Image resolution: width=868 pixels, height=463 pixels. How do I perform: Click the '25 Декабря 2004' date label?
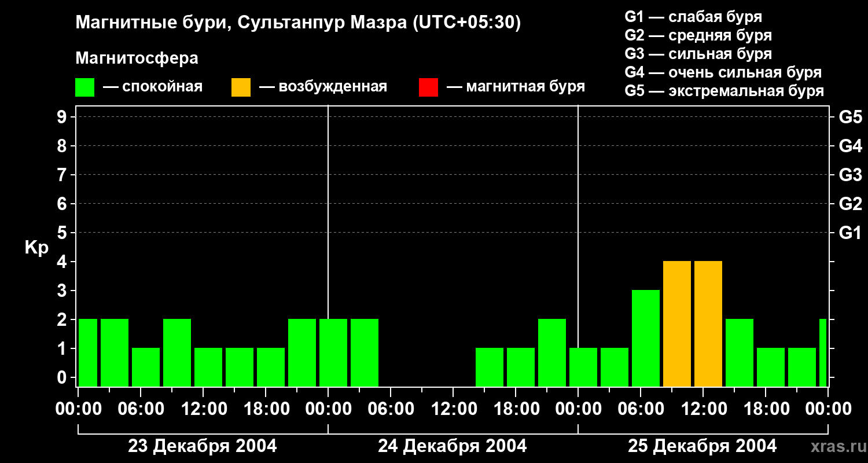[x=703, y=446]
